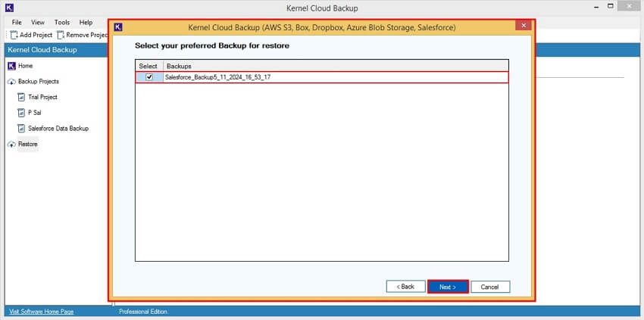The height and width of the screenshot is (320, 644).
Task: Open the Trial Project item
Action: 42,98
